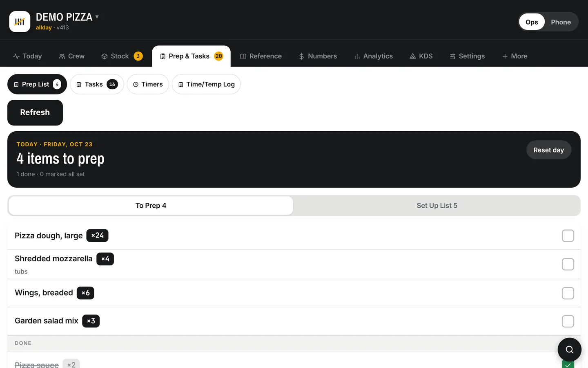588x368 pixels.
Task: Click the Crew people icon
Action: (x=62, y=56)
